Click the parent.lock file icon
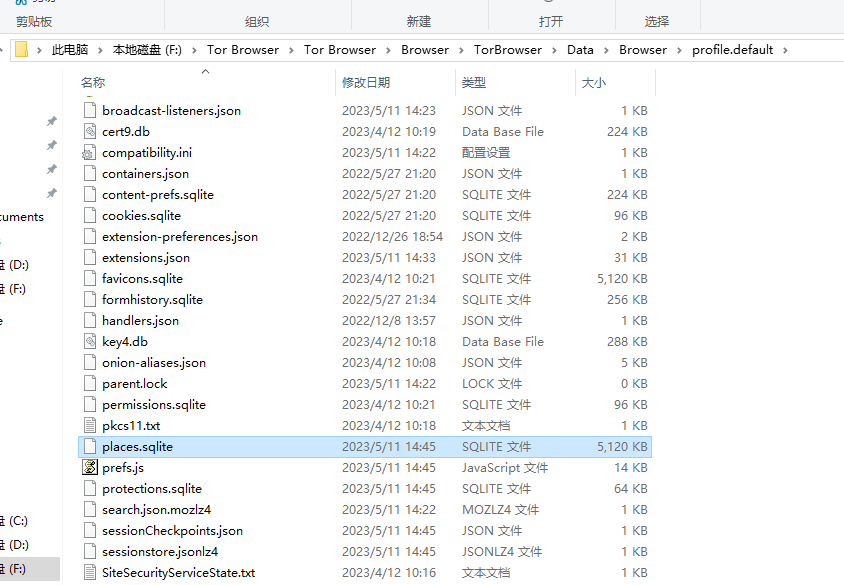 (x=90, y=383)
